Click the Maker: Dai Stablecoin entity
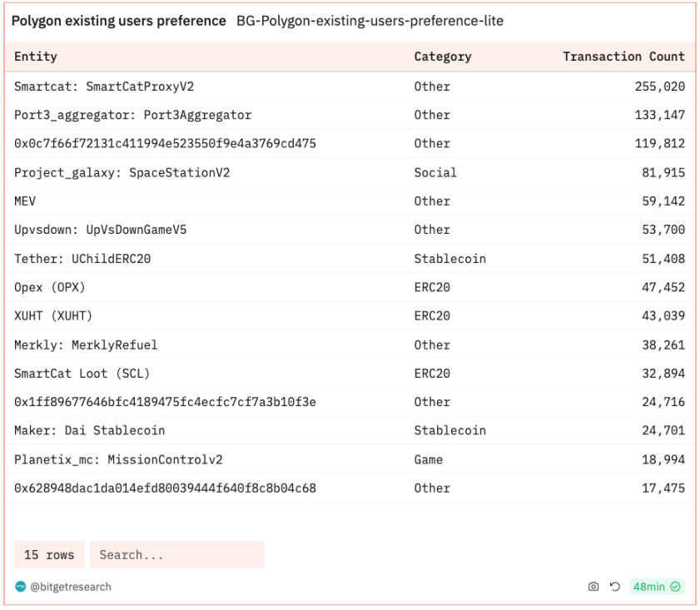The height and width of the screenshot is (610, 700). tap(89, 431)
